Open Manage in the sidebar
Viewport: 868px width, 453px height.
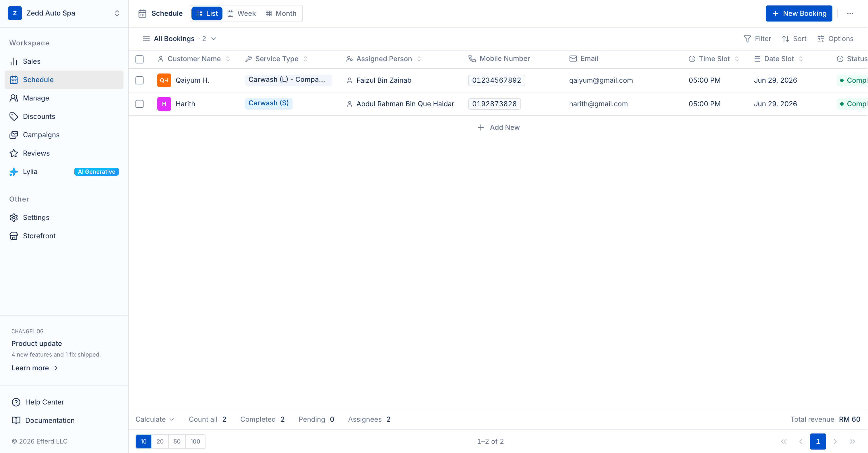64,98
